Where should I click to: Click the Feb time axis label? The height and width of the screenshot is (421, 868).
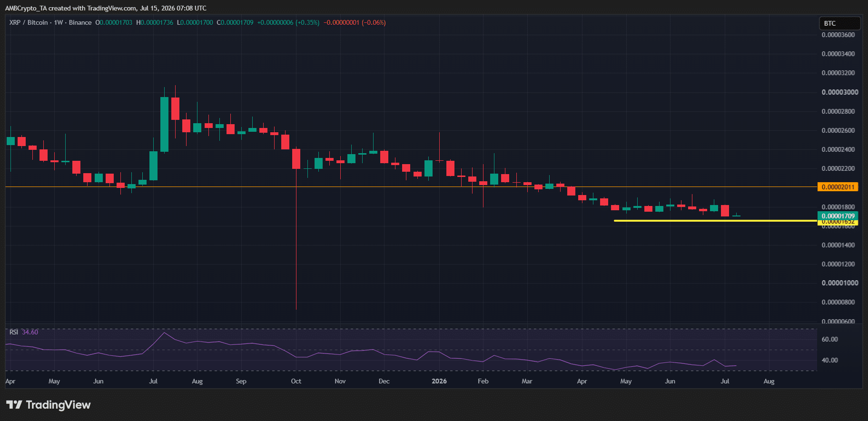[x=483, y=381]
